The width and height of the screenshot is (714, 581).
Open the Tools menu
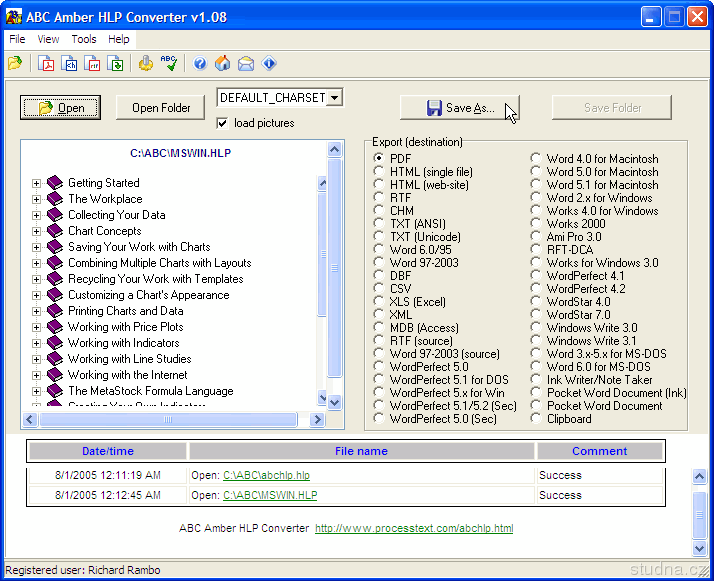[x=84, y=39]
